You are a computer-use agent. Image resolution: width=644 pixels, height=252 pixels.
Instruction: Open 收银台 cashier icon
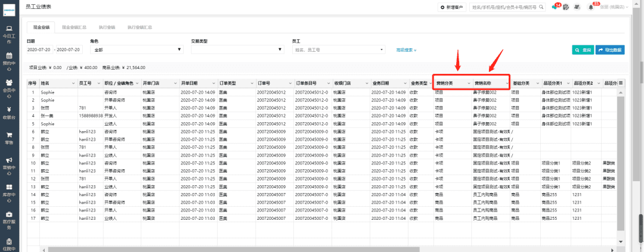(x=9, y=113)
